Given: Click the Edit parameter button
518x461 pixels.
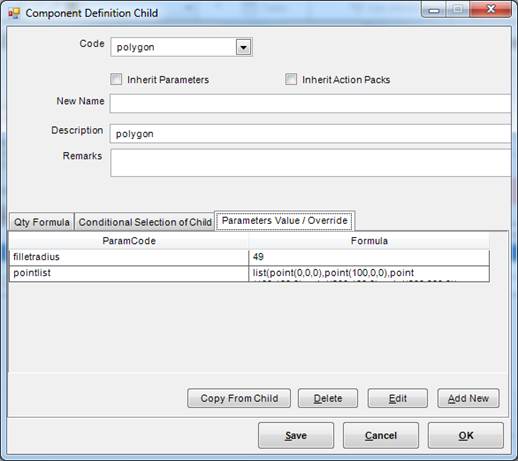Looking at the screenshot, I should tap(398, 398).
